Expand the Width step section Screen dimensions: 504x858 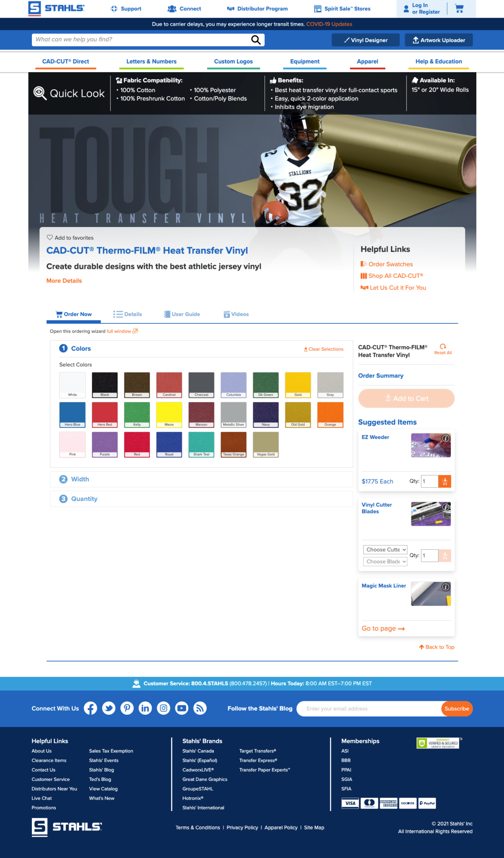[x=201, y=479]
